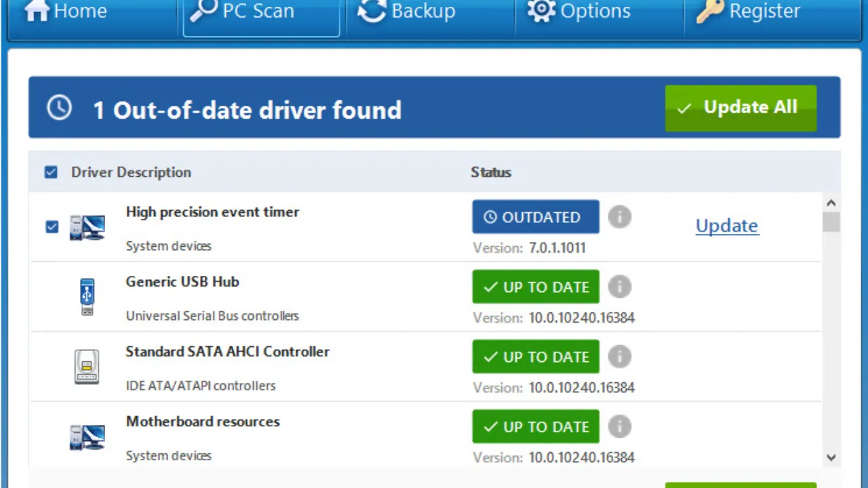This screenshot has height=488, width=868.
Task: Click the Update All button
Action: tap(741, 108)
